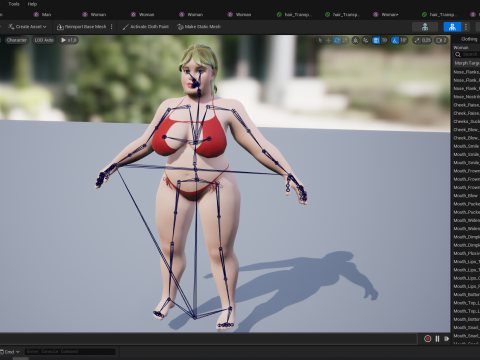Activate the select mode cursor tool
Viewport: 480px width, 360px height.
(320, 40)
